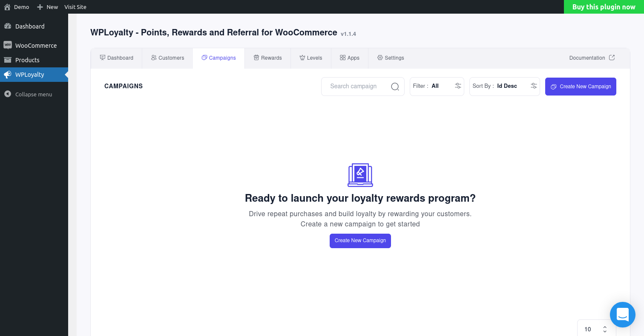The image size is (644, 336).
Task: Click the Collapse menu arrow icon
Action: click(8, 94)
